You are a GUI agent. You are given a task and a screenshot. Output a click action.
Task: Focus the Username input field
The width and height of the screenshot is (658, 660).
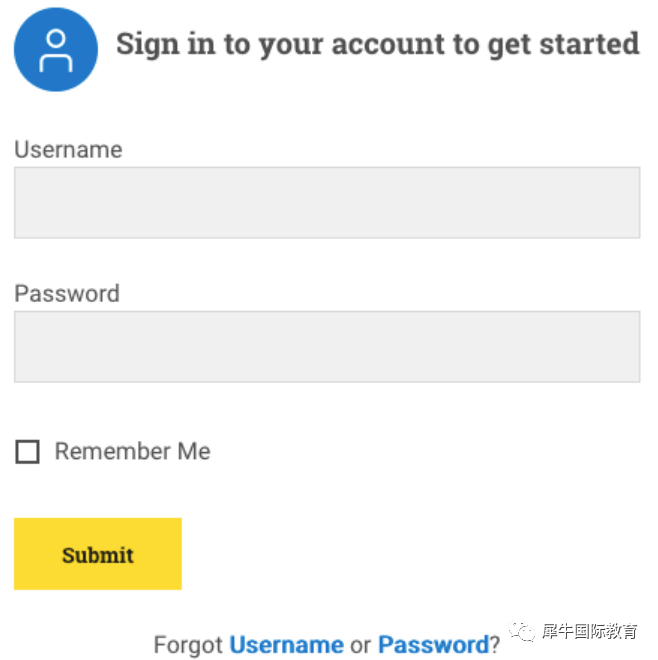point(327,202)
